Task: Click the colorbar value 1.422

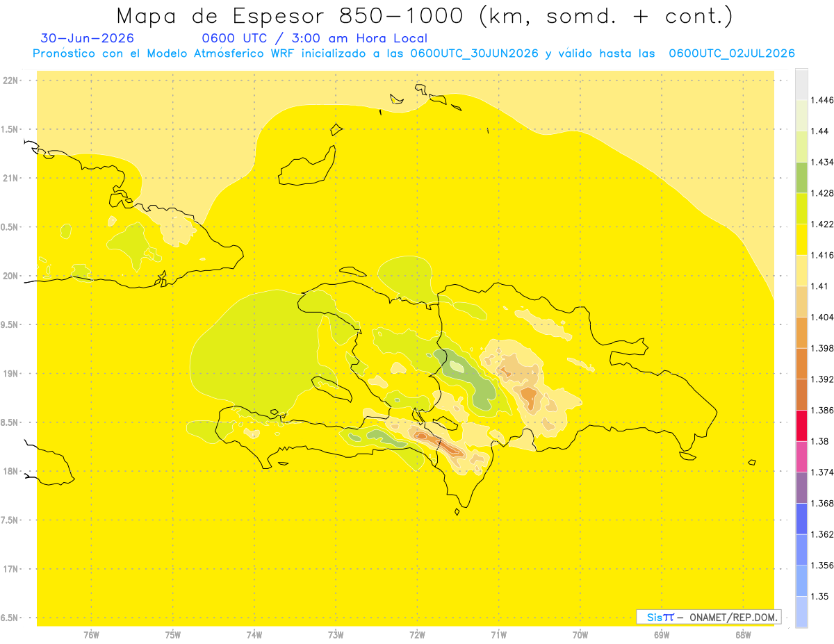Action: point(824,224)
